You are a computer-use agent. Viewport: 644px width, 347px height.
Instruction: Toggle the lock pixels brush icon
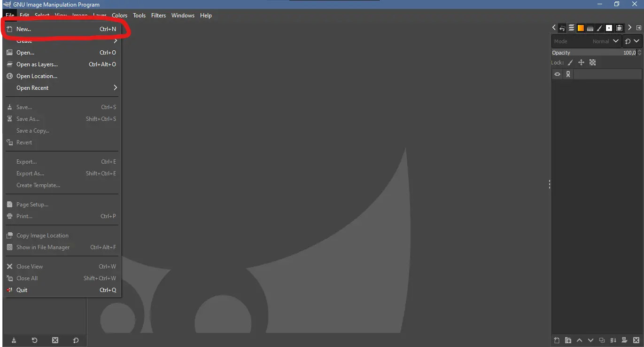point(570,63)
